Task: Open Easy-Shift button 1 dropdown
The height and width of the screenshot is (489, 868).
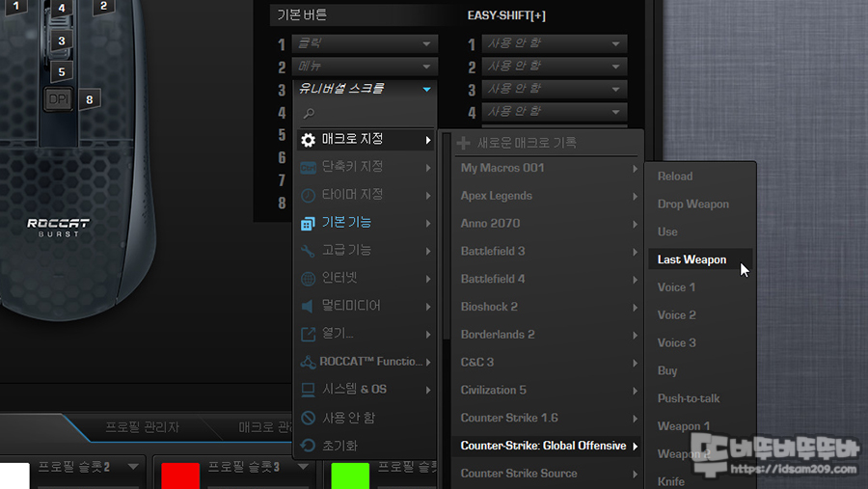Action: point(555,43)
